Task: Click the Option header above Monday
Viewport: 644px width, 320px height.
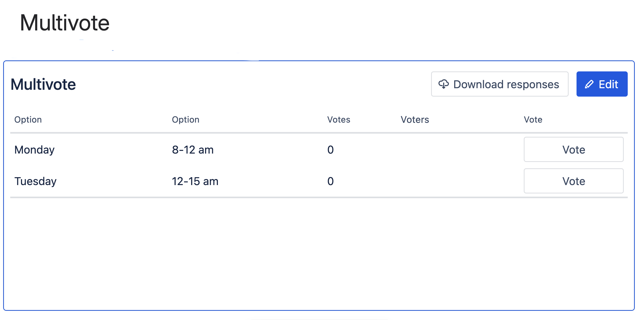Action: 28,120
